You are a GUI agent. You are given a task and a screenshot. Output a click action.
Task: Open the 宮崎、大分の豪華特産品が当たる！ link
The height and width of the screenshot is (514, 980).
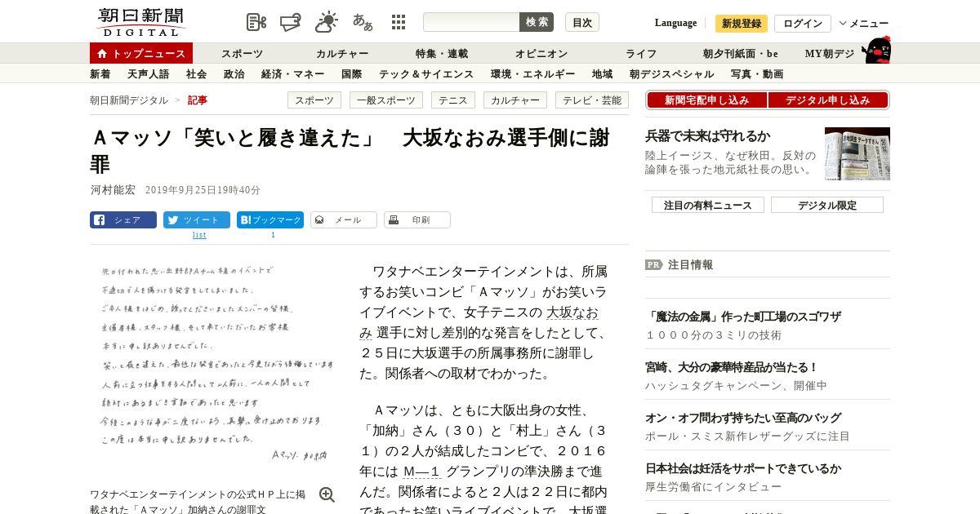(732, 367)
